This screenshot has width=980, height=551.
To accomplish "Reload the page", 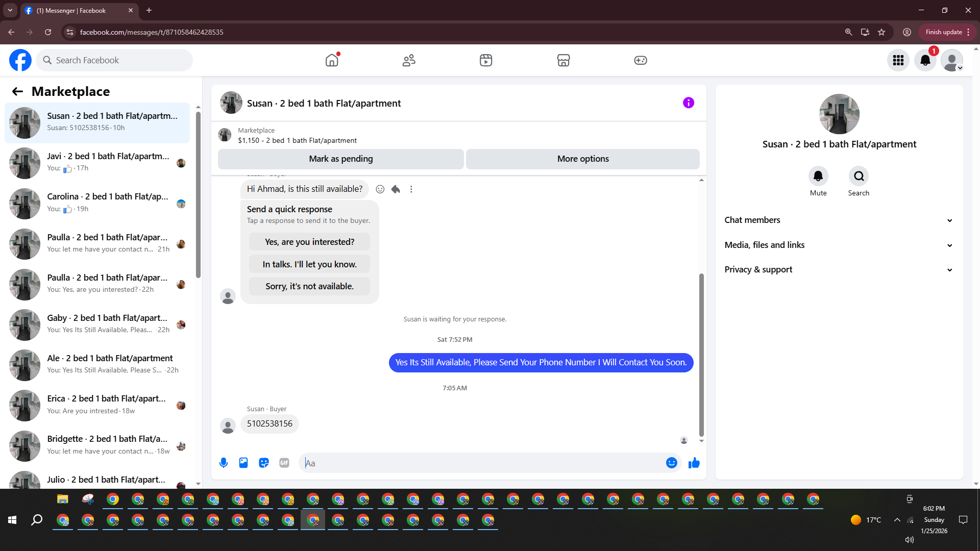I will coord(48,32).
